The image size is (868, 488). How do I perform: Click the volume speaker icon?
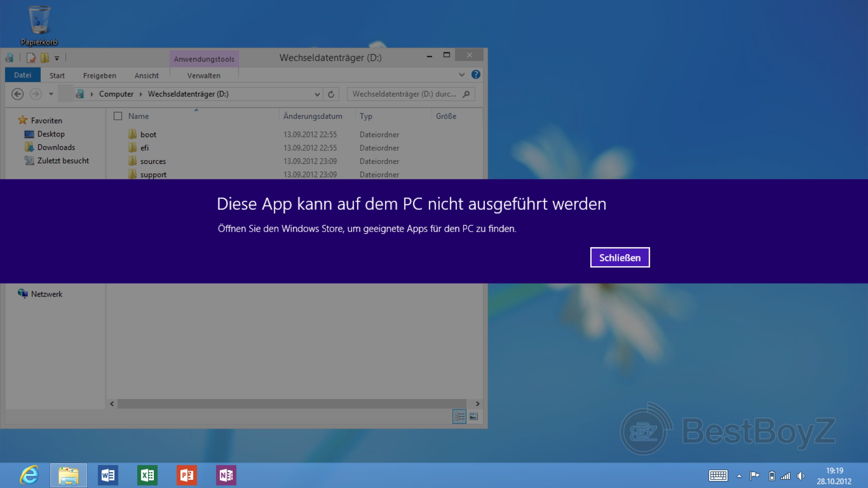click(x=801, y=476)
